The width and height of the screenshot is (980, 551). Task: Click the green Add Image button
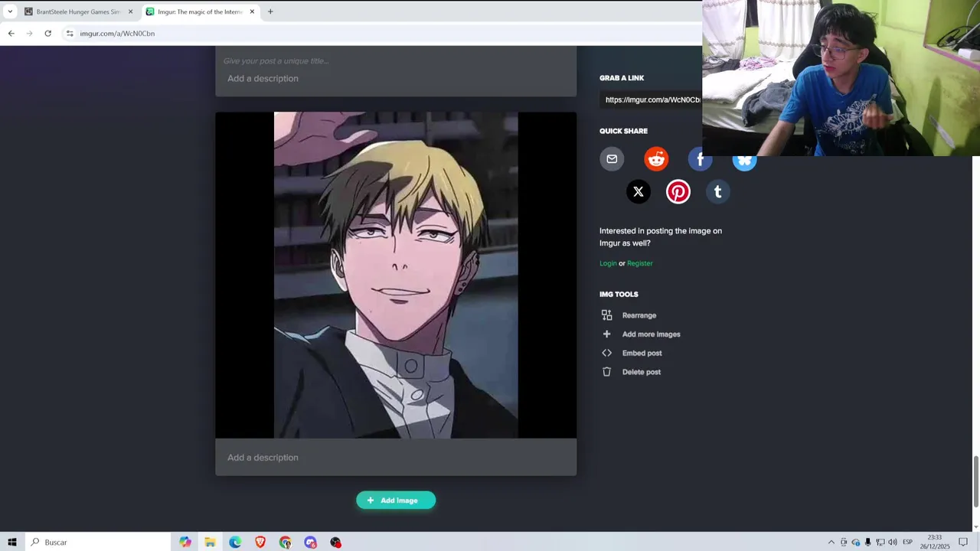coord(396,500)
